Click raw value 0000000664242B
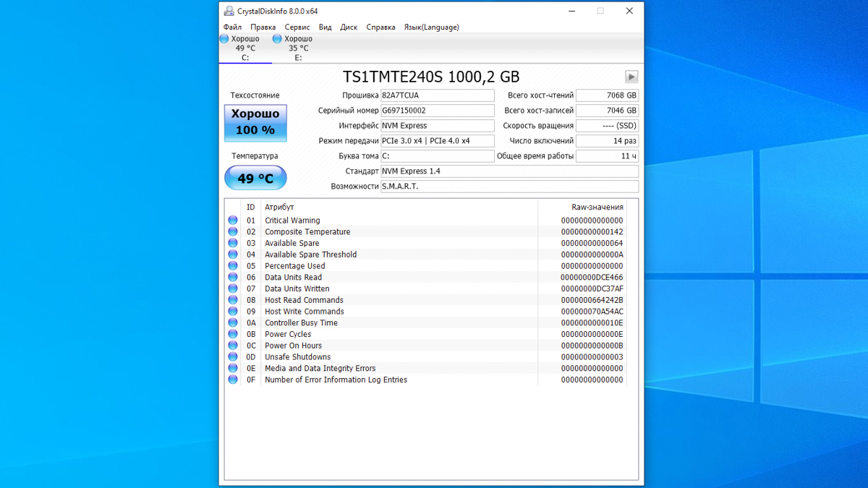The width and height of the screenshot is (868, 488). [x=592, y=300]
